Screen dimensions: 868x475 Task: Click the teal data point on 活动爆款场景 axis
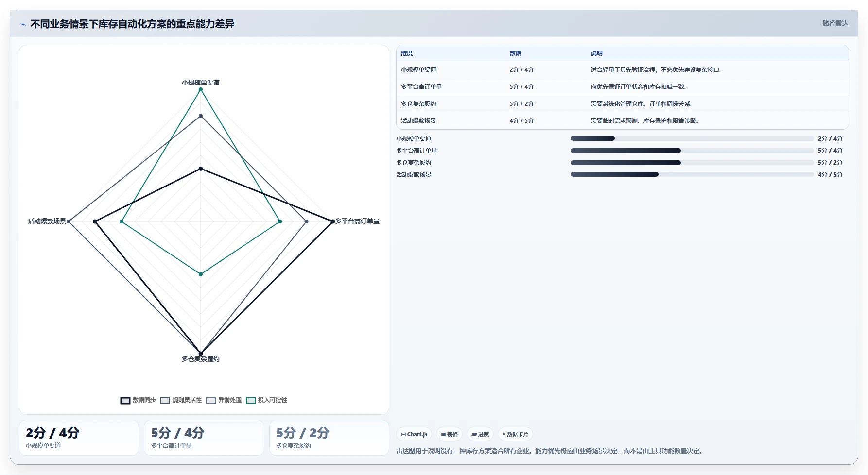pos(122,221)
